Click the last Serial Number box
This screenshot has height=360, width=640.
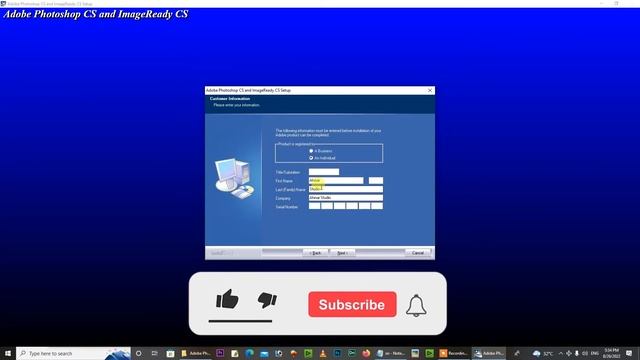(x=377, y=206)
